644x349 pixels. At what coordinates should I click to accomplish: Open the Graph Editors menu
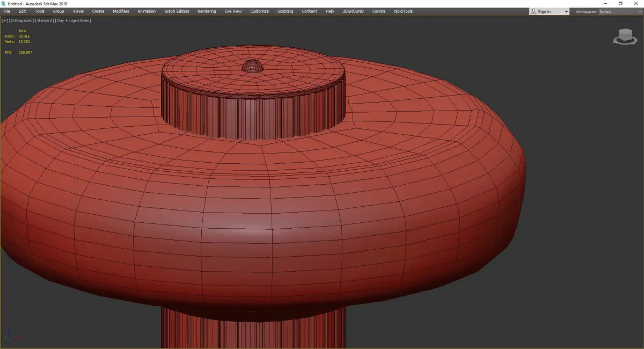[177, 11]
